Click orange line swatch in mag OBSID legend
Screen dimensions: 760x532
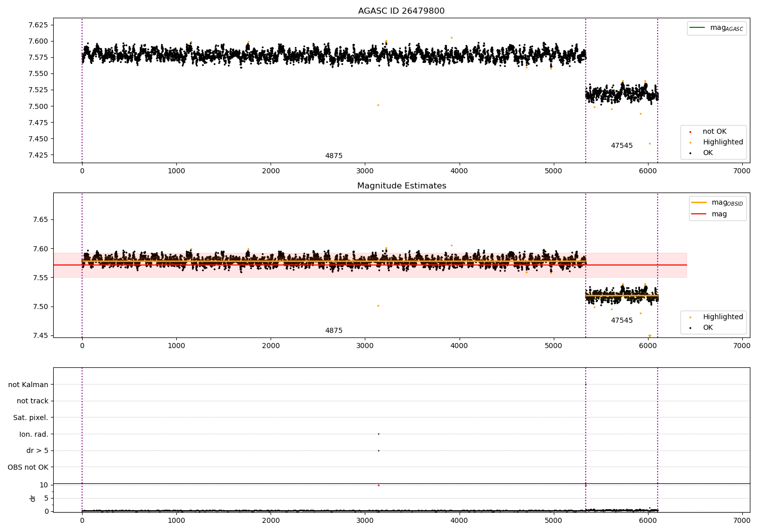(x=699, y=202)
